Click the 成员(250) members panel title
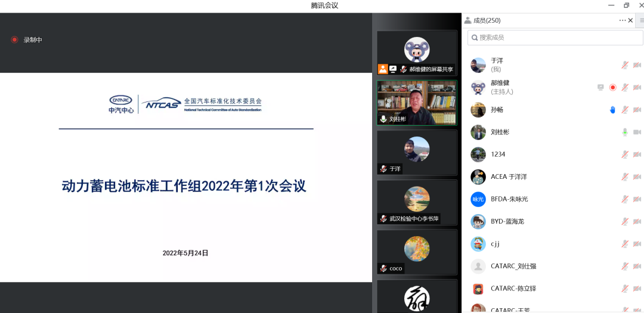The height and width of the screenshot is (313, 644). 486,20
